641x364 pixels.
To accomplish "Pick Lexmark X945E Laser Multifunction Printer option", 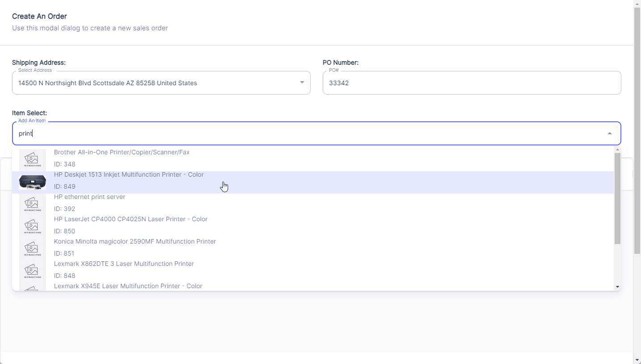I will point(128,286).
